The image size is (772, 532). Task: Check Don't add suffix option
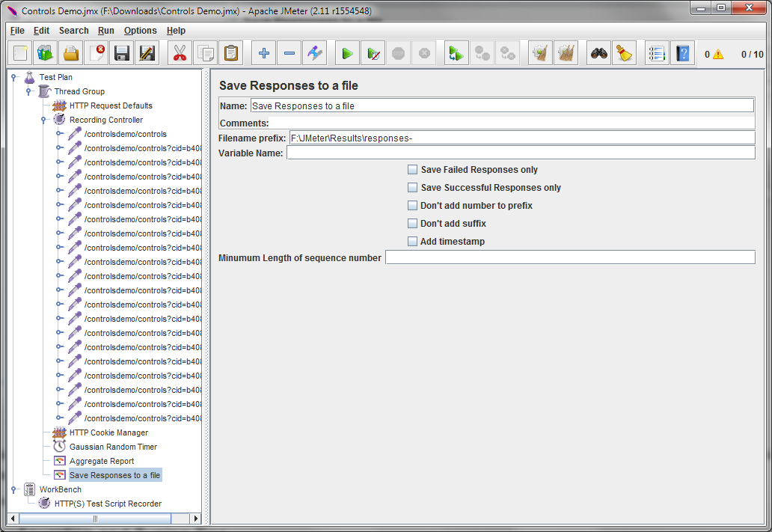click(x=413, y=223)
